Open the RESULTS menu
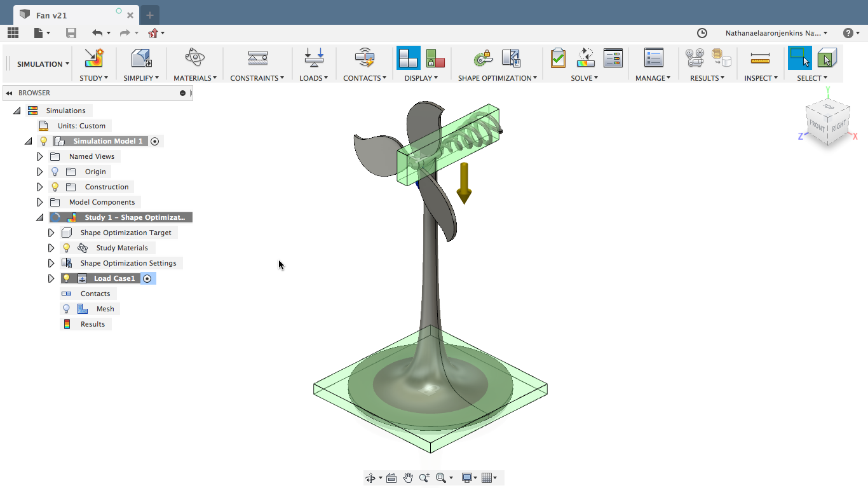Viewport: 868px width, 488px height. pyautogui.click(x=708, y=78)
